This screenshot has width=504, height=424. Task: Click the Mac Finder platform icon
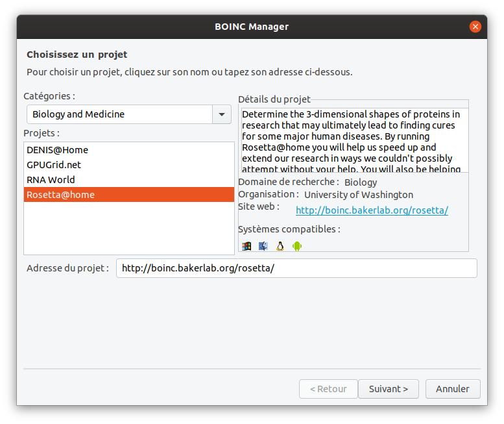[x=263, y=246]
